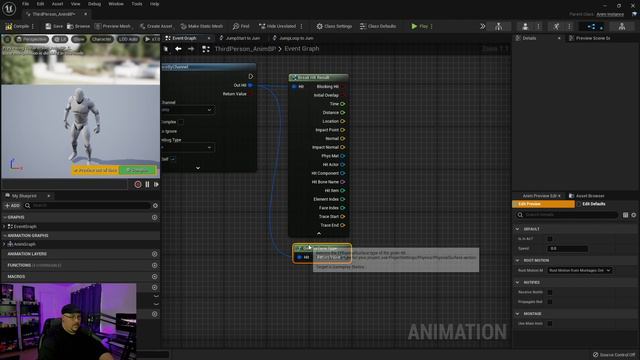Navigate back in graph history
Screen dimensions: 640x360
coord(178,49)
